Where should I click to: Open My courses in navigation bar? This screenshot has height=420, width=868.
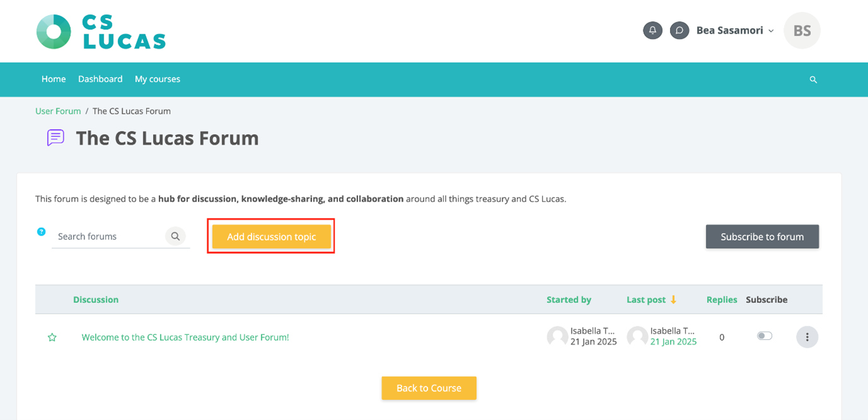pyautogui.click(x=158, y=79)
